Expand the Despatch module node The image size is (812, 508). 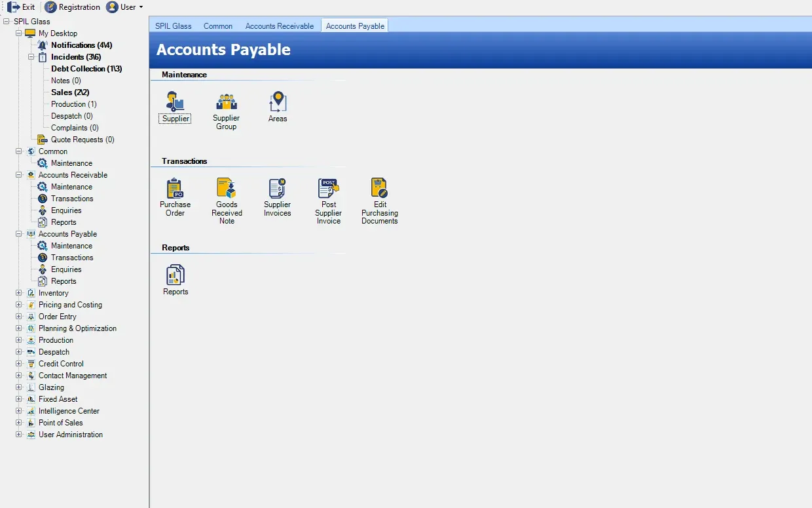pos(19,352)
